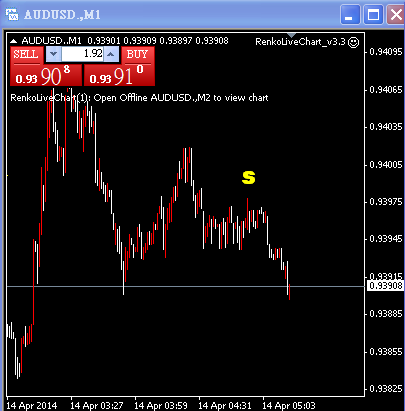
Task: Maximize the AUDUSD.,M1 chart window
Action: (373, 15)
